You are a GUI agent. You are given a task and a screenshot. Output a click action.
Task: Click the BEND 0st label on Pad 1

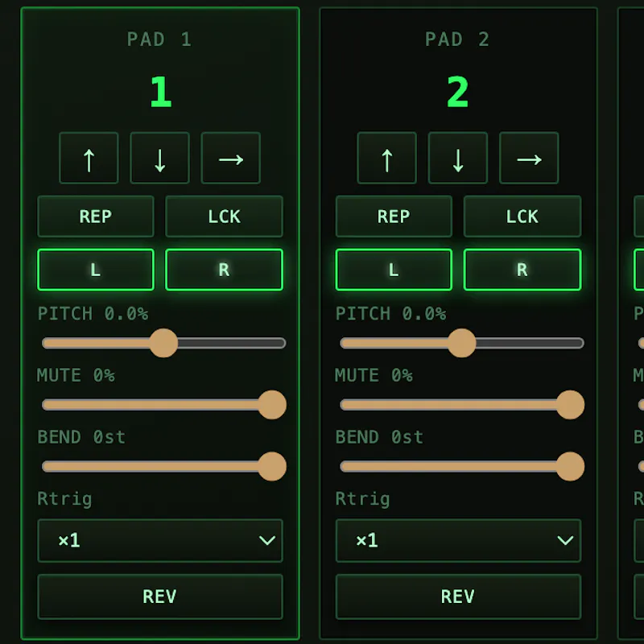(81, 437)
